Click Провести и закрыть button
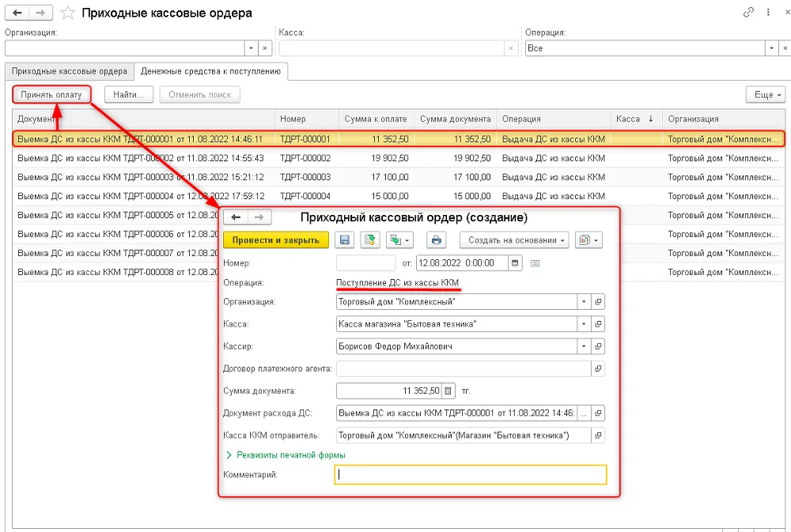 point(276,240)
